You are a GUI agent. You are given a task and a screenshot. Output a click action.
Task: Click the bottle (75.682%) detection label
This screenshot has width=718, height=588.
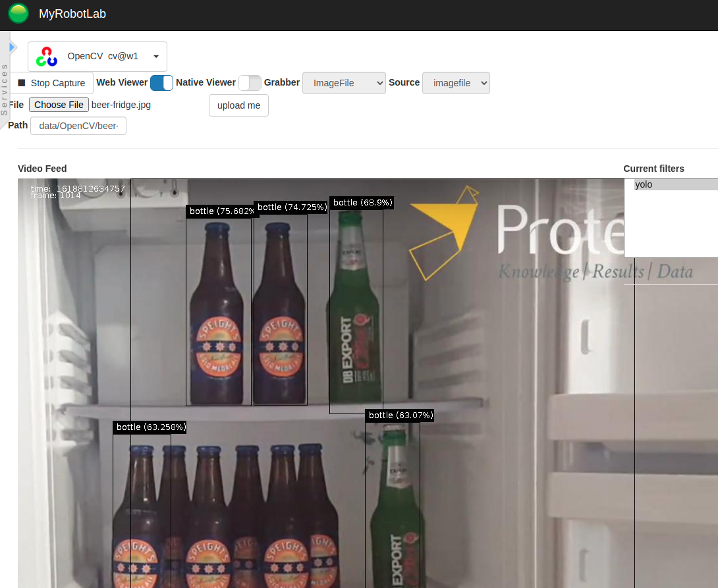click(220, 211)
